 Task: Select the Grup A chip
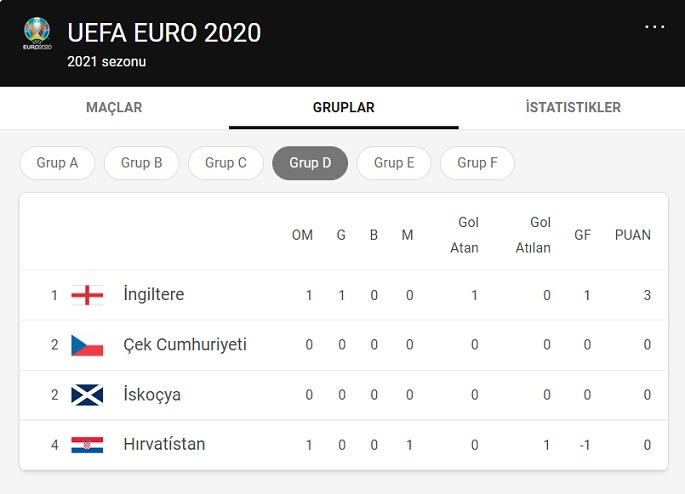click(57, 163)
